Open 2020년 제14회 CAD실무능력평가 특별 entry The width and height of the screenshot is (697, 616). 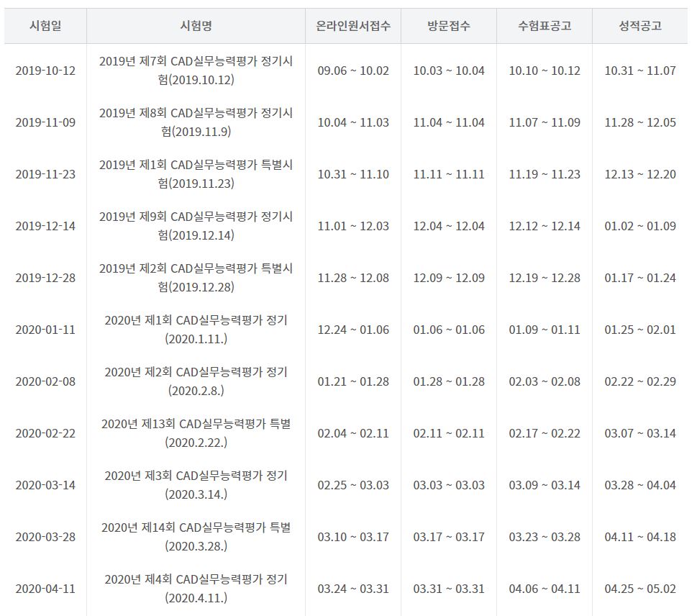(196, 537)
